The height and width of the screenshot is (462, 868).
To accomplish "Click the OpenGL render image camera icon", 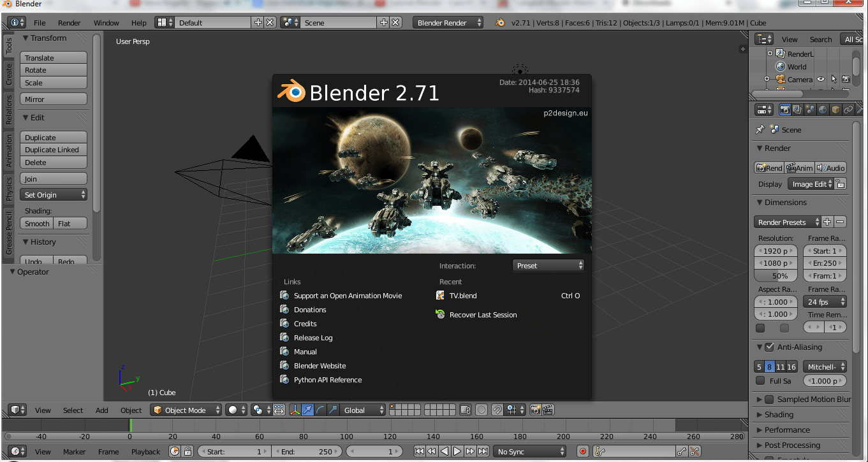I will [x=535, y=410].
